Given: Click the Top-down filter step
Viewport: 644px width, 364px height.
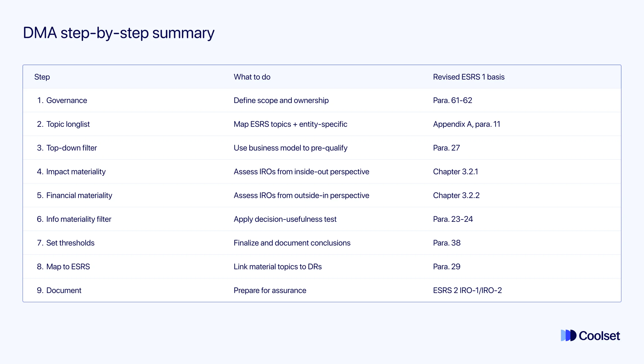Looking at the screenshot, I should coord(71,148).
